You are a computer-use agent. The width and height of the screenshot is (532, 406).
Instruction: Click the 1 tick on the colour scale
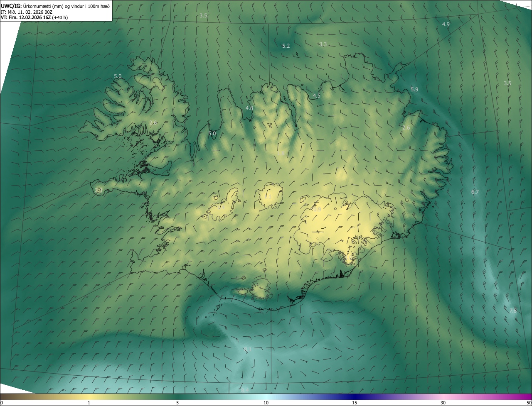pyautogui.click(x=89, y=403)
